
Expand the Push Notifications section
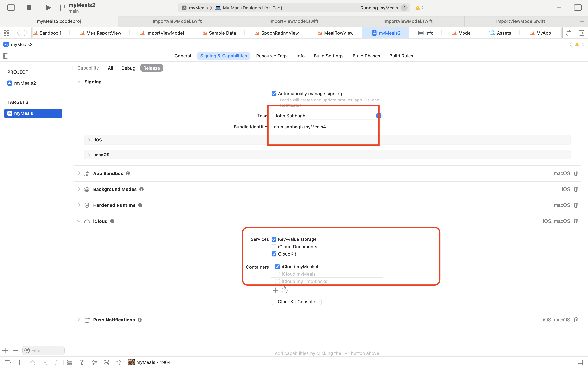click(x=79, y=319)
